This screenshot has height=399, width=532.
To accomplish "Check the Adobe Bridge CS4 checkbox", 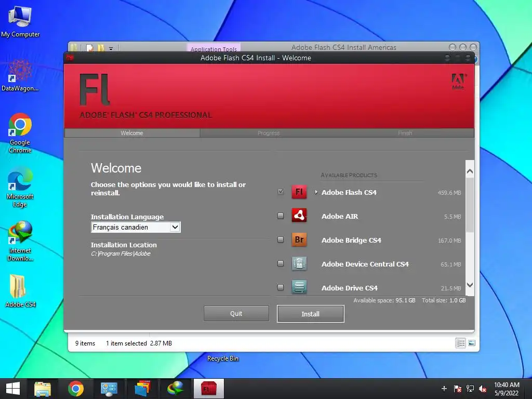I will 281,240.
